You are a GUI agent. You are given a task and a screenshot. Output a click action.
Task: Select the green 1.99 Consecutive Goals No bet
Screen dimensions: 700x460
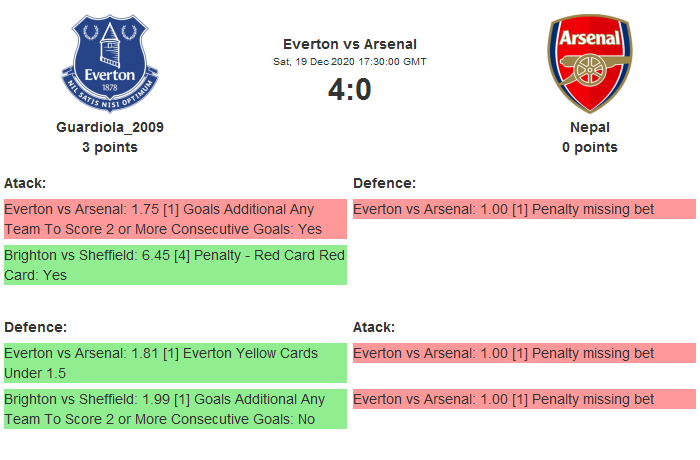click(175, 409)
